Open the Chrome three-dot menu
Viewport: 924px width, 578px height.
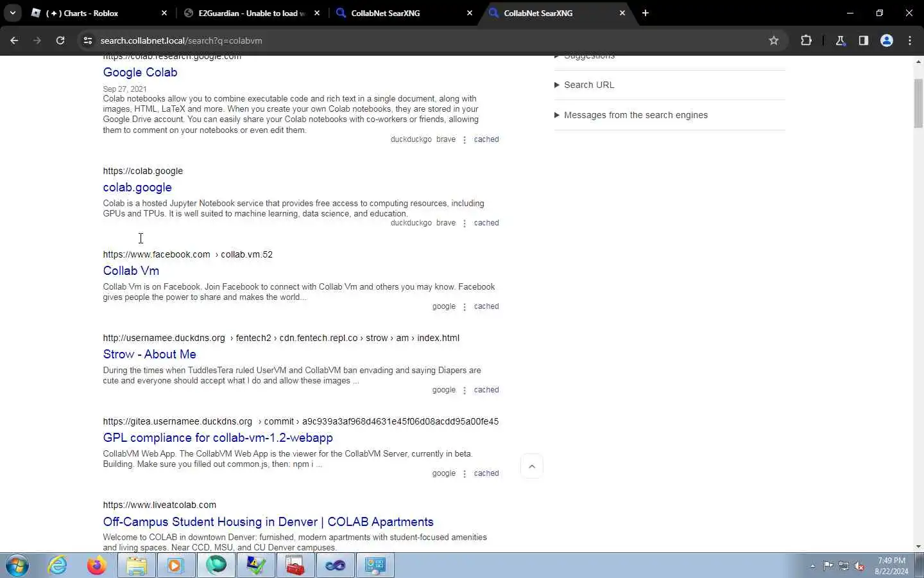click(910, 40)
